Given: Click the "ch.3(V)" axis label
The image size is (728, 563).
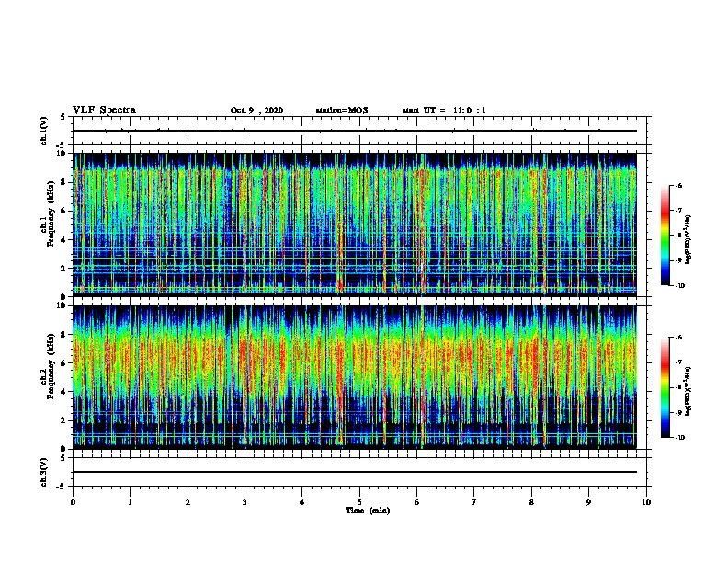Looking at the screenshot, I should (44, 472).
